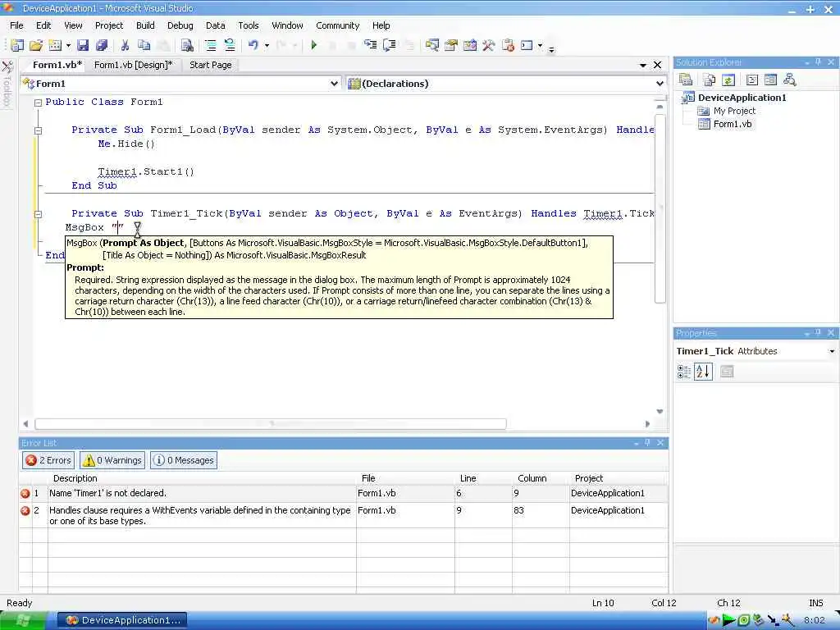840x630 pixels.
Task: Click Show All Files in Solution Explorer
Action: tap(710, 80)
